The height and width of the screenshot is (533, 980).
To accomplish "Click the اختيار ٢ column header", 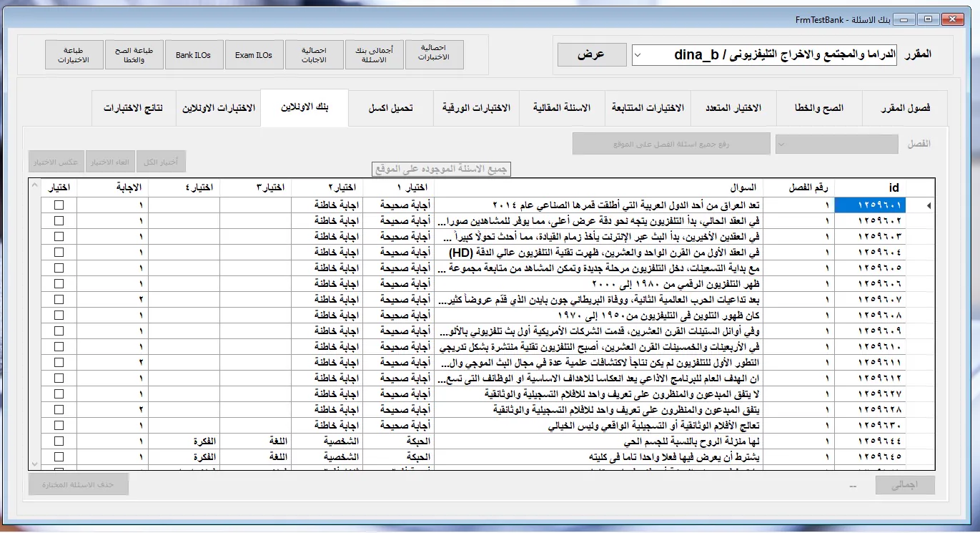I will [x=327, y=187].
